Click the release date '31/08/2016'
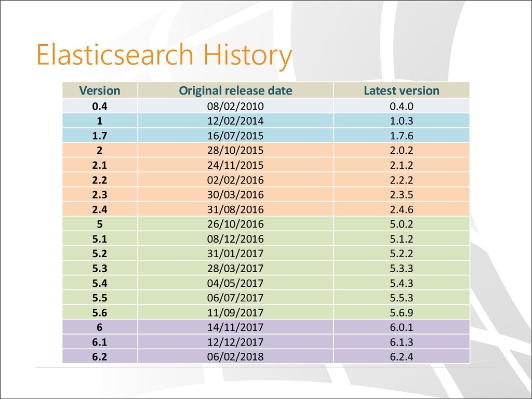The height and width of the screenshot is (399, 532). click(x=235, y=209)
